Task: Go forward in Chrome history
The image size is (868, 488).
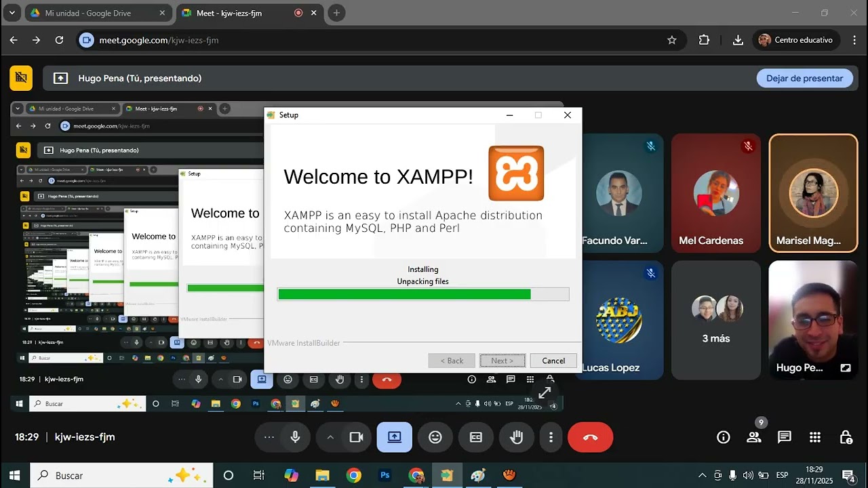Action: 36,40
